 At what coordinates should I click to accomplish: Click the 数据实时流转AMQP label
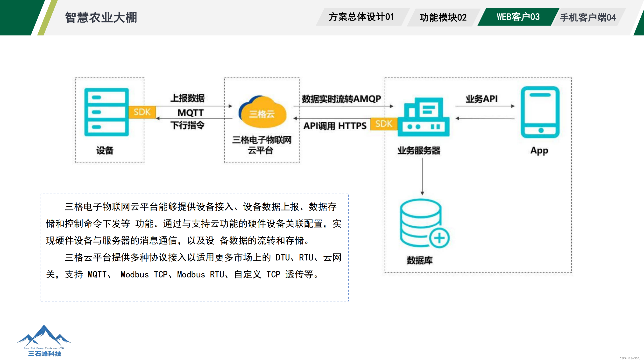[x=341, y=99]
